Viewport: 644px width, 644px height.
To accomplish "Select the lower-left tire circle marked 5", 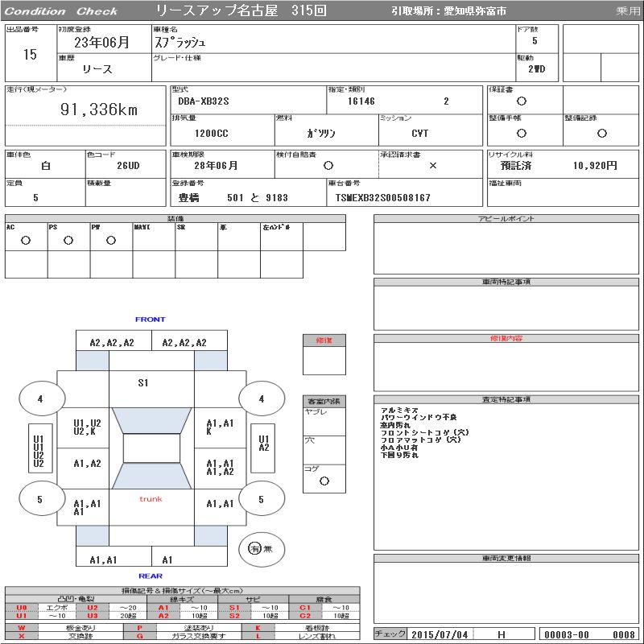I will click(x=39, y=499).
